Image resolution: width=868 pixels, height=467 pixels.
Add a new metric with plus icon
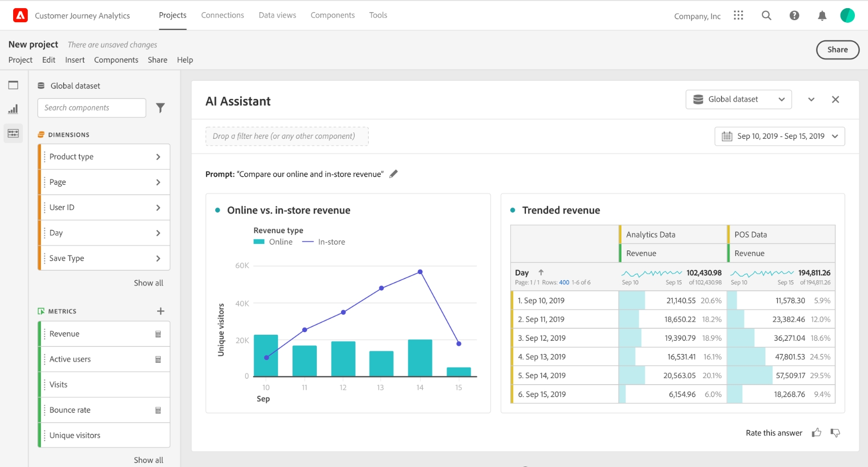tap(161, 311)
